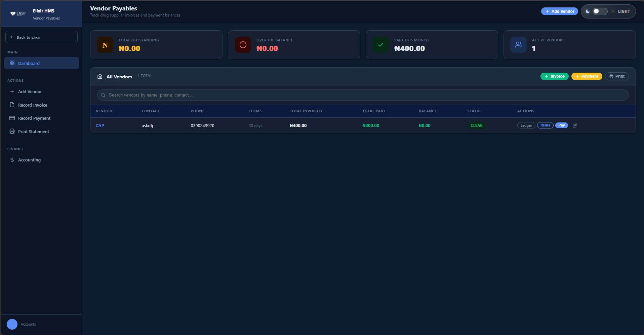
Task: Click the Naira icon on Total Outstanding card
Action: pos(105,45)
